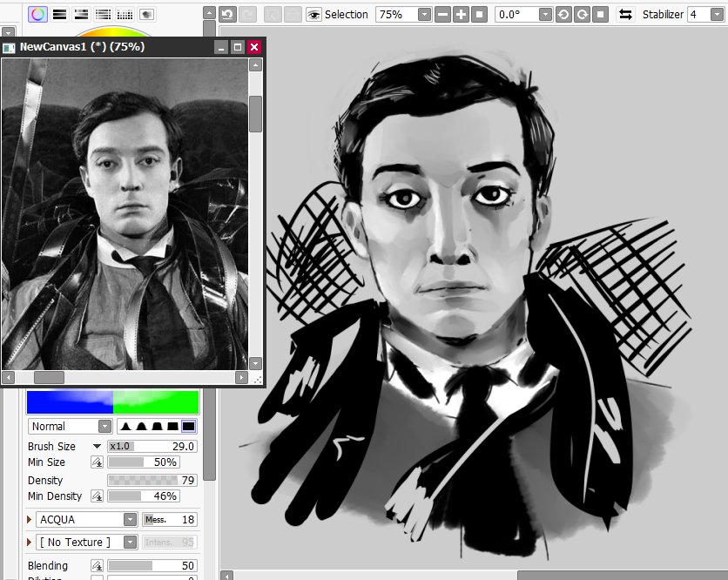728x580 pixels.
Task: Select the fifth flat brush edge shape
Action: tap(188, 427)
